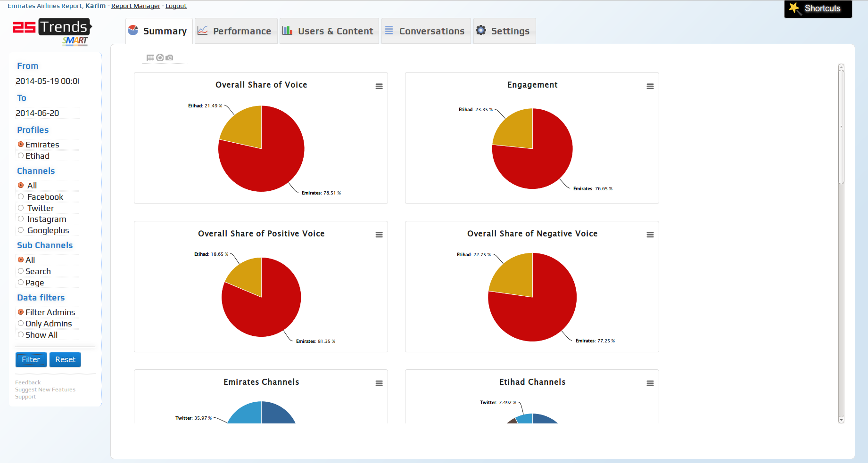Click the bar chart icon on Users & Content tab
Viewport: 868px width, 463px height.
(287, 30)
